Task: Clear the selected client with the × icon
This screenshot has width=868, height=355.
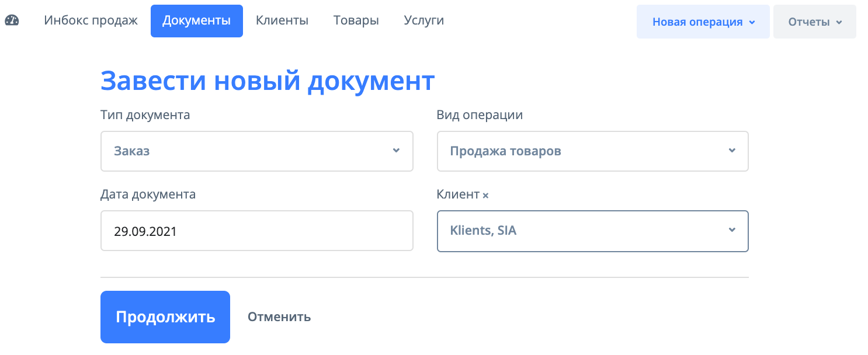Action: click(x=486, y=195)
